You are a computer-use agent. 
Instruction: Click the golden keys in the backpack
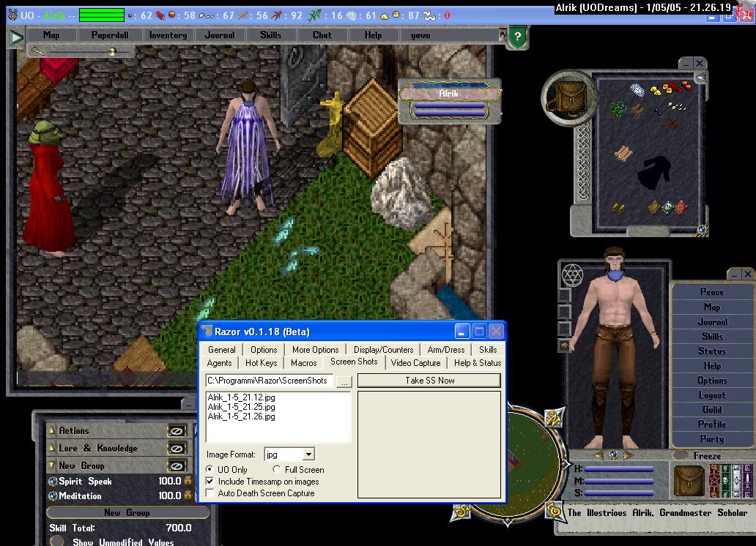(618, 207)
